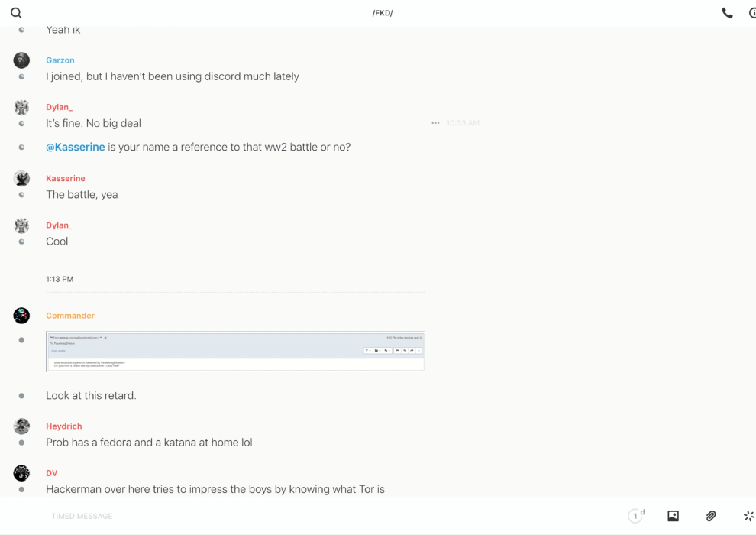756x535 pixels.
Task: Click Kasserine's profile avatar
Action: click(21, 179)
